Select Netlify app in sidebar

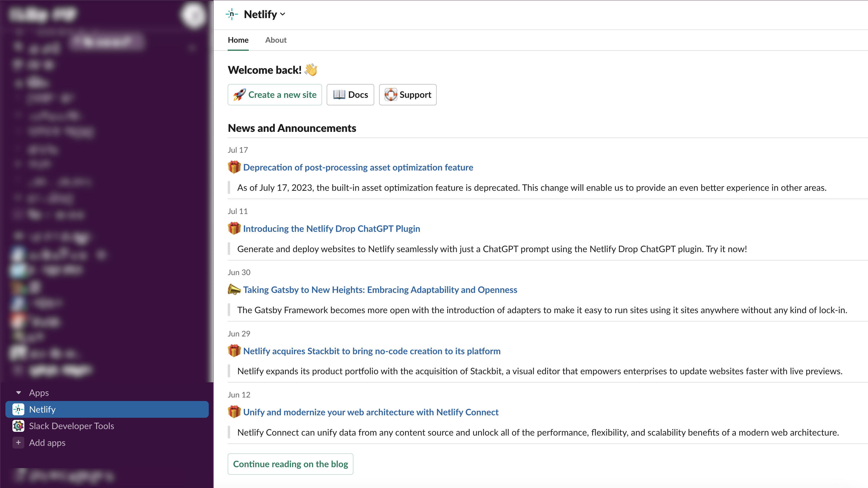pos(107,409)
